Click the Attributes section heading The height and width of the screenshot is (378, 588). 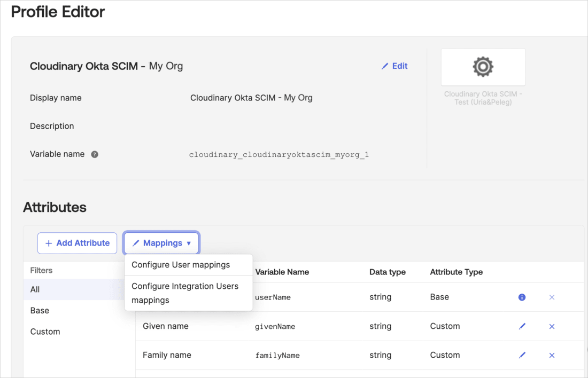tap(55, 207)
